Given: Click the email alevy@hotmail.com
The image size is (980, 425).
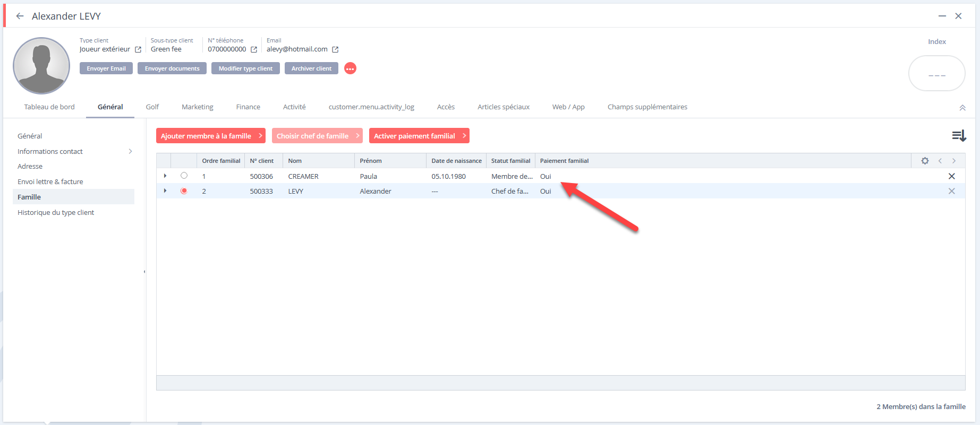Looking at the screenshot, I should click(297, 49).
